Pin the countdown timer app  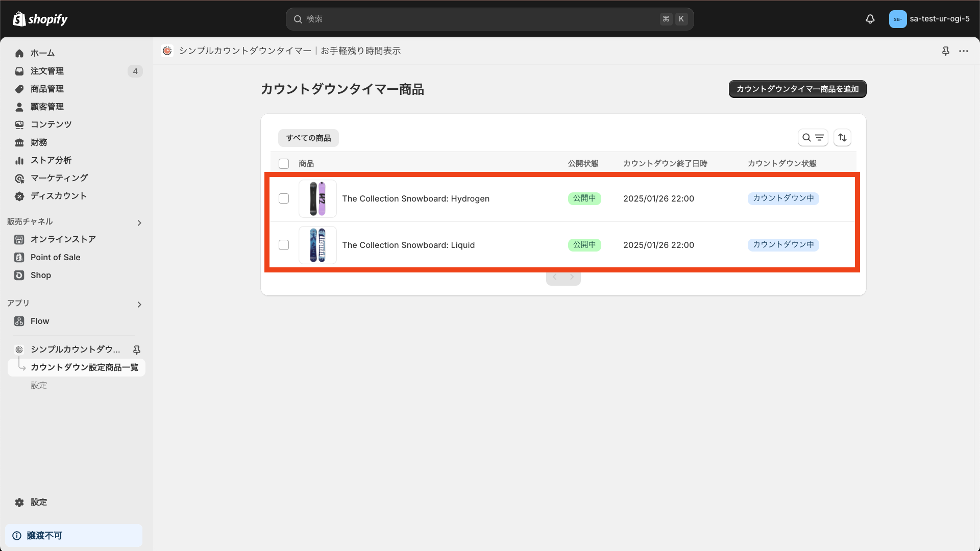click(136, 349)
